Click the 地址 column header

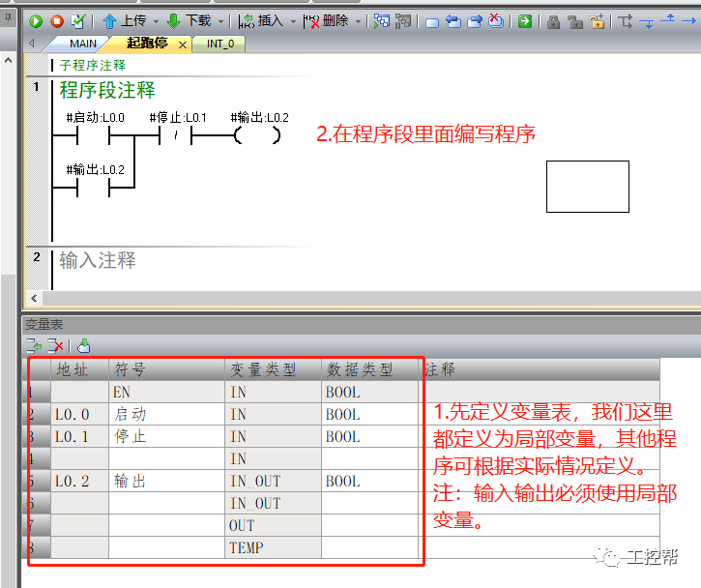pyautogui.click(x=79, y=369)
